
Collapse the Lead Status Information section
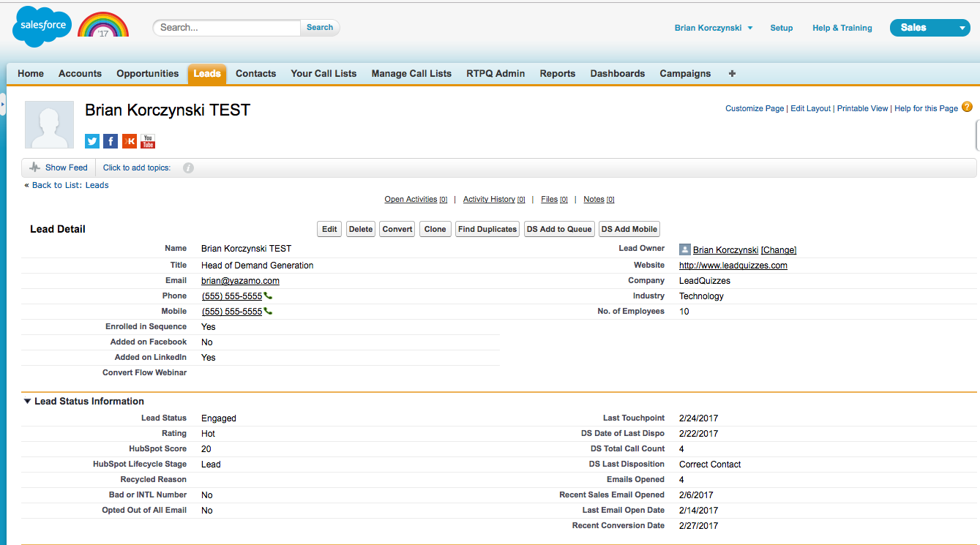tap(27, 402)
